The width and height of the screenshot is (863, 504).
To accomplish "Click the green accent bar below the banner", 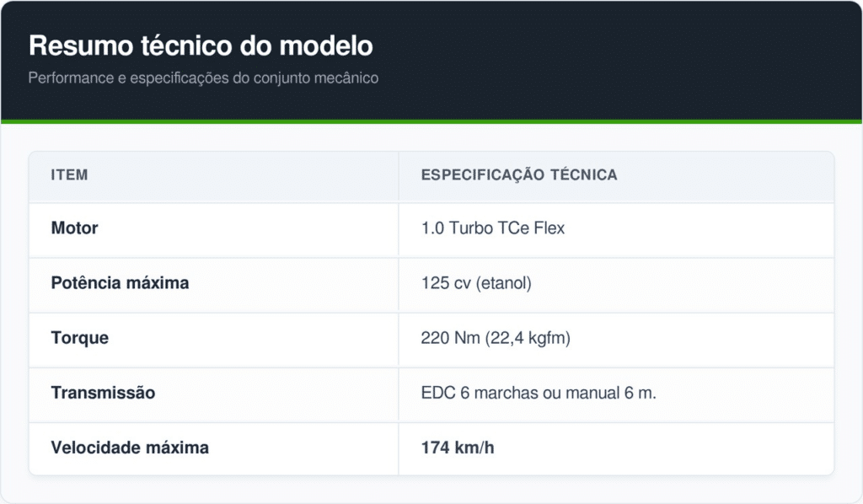I will pos(431,122).
